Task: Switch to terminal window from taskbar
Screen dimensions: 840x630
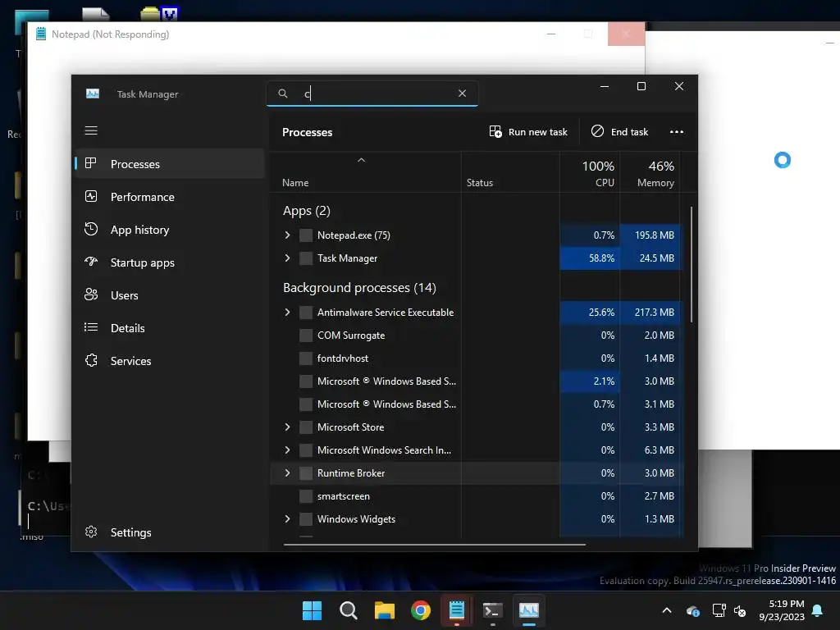Action: click(x=492, y=610)
